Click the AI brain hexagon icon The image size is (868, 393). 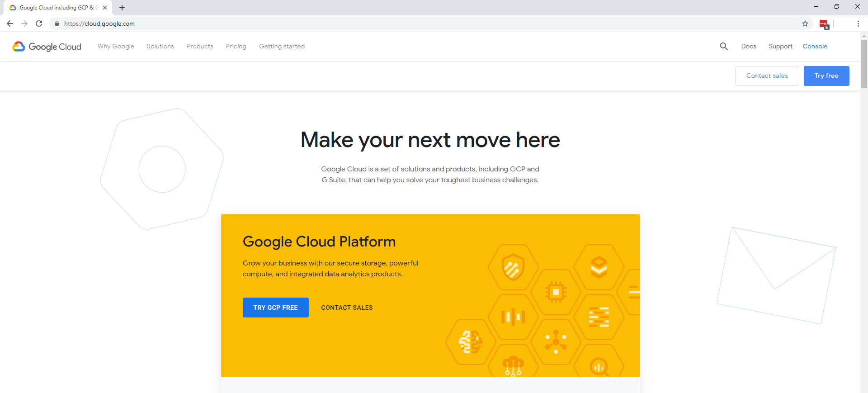pyautogui.click(x=470, y=342)
